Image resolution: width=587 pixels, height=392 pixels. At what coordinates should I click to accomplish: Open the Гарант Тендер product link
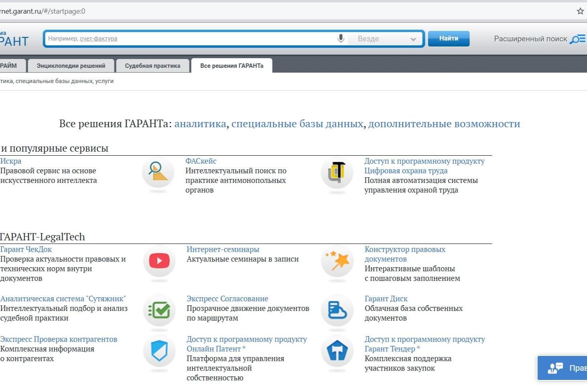(425, 344)
